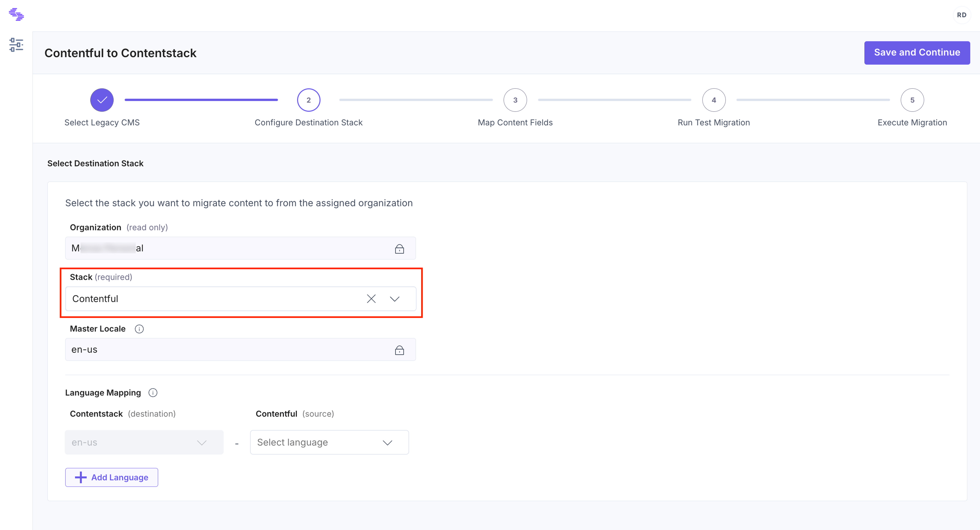Screen dimensions: 980x530
Task: Expand the Stack dropdown chevron
Action: click(395, 299)
